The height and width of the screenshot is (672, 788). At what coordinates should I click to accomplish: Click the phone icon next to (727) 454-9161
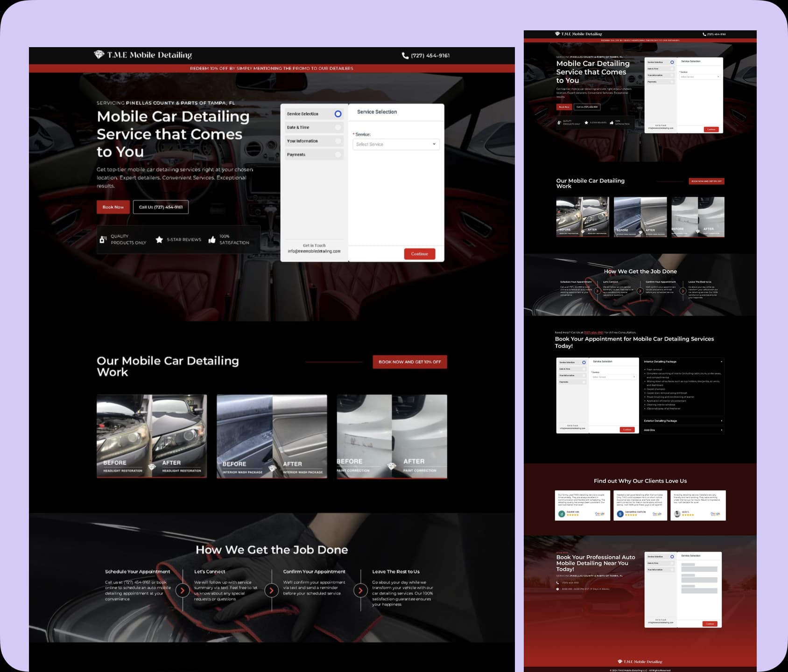[406, 55]
